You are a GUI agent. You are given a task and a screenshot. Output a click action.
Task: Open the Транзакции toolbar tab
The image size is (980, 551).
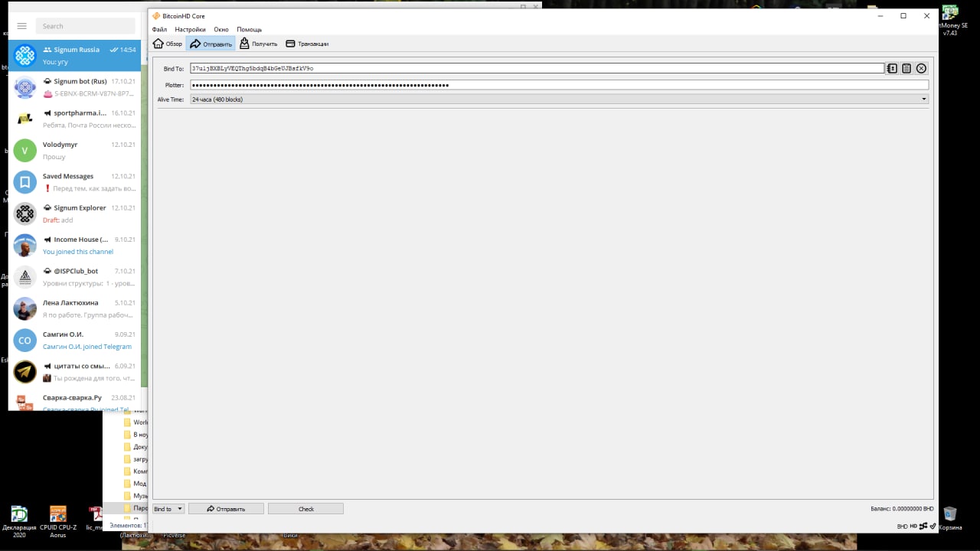pyautogui.click(x=307, y=44)
